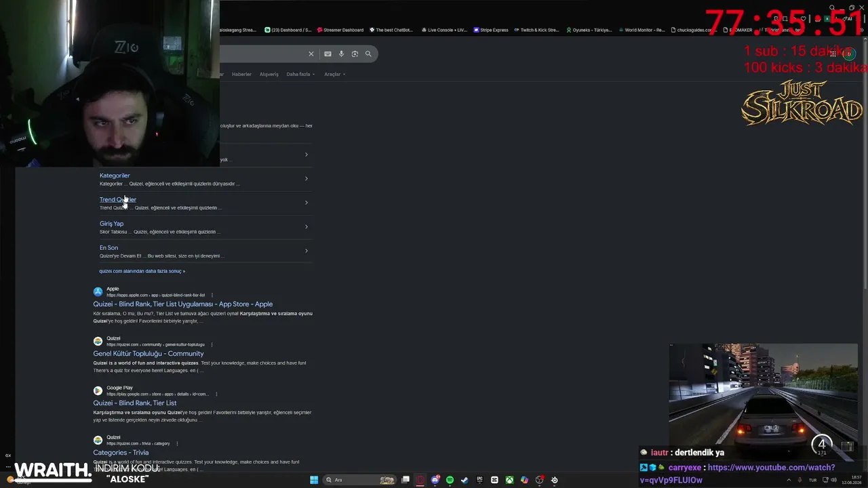Open options menu for Google Play result
This screenshot has height=488, width=868.
tap(216, 394)
